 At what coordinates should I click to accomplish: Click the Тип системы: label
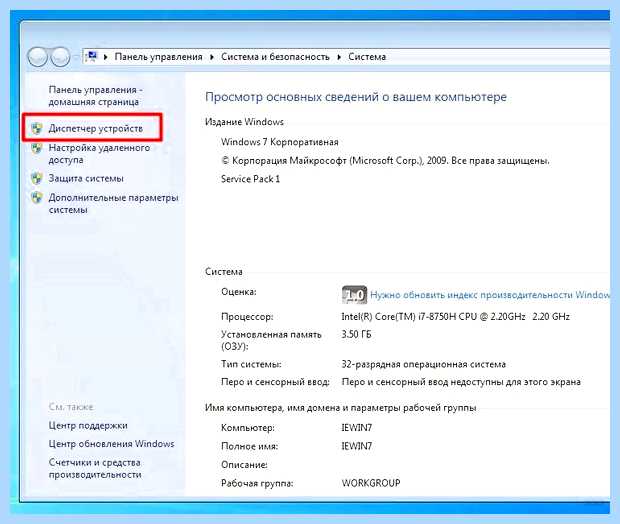[251, 364]
